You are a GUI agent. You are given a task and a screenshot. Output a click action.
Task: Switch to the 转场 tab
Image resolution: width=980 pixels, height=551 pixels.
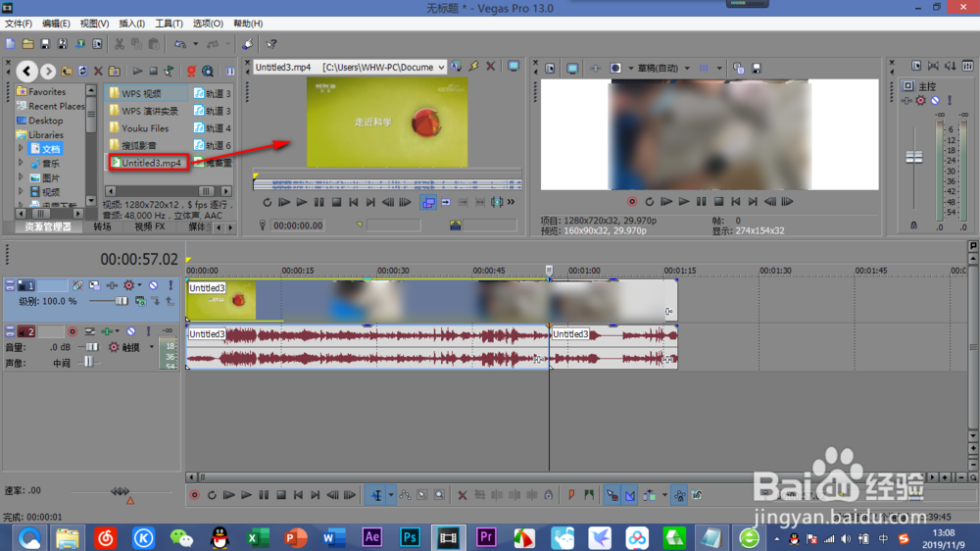103,227
